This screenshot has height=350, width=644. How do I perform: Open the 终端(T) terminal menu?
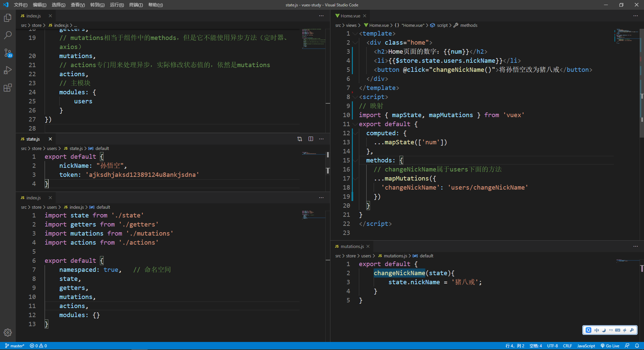136,5
